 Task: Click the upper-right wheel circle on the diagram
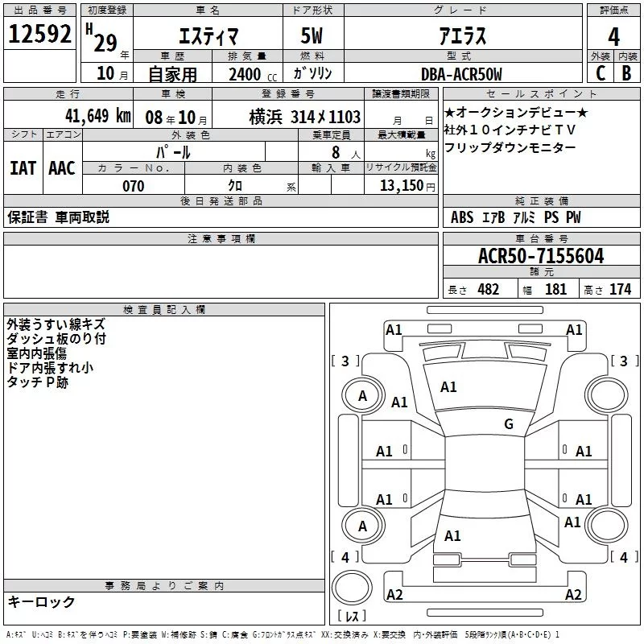[609, 395]
